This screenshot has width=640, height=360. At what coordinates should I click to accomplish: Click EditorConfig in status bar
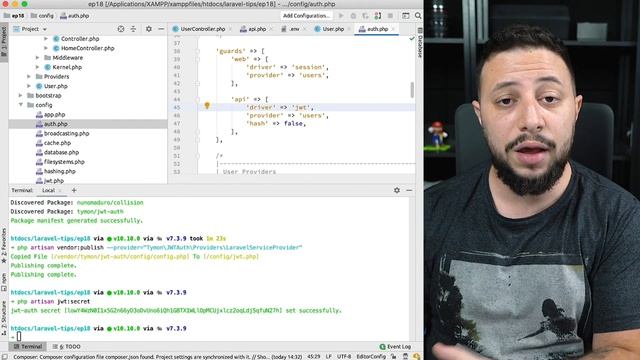[371, 356]
